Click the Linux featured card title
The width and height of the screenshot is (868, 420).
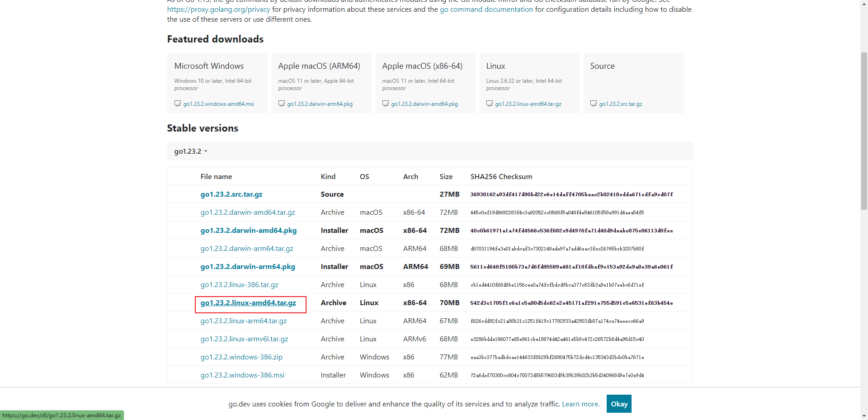click(x=495, y=66)
